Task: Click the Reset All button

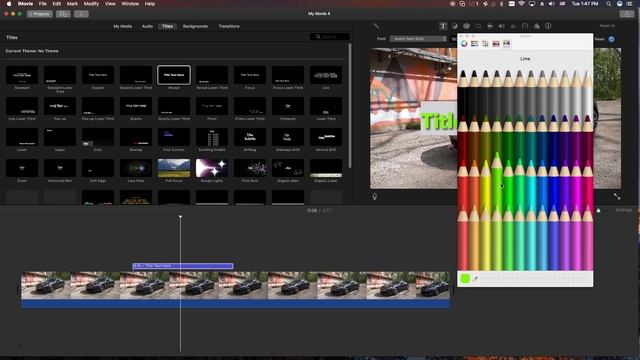Action: tap(607, 26)
